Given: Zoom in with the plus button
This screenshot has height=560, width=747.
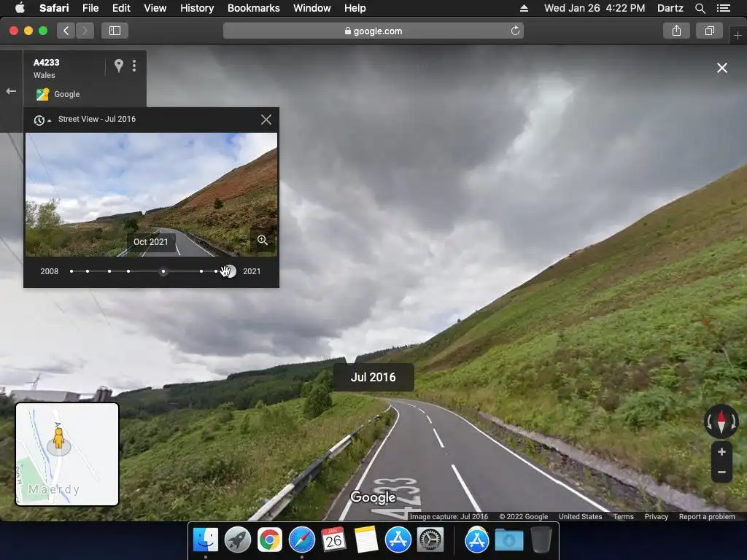Looking at the screenshot, I should point(721,451).
